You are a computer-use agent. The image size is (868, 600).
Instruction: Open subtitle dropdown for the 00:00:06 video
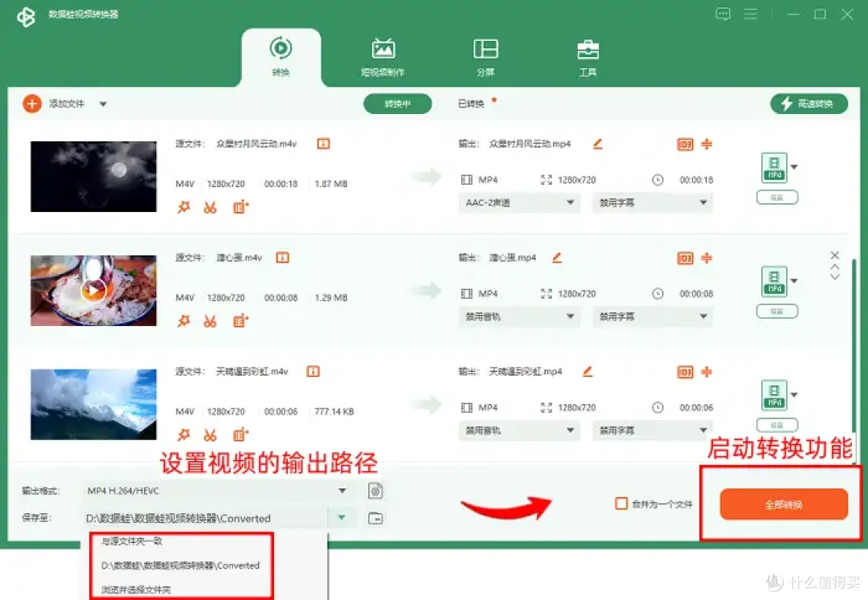click(x=653, y=431)
